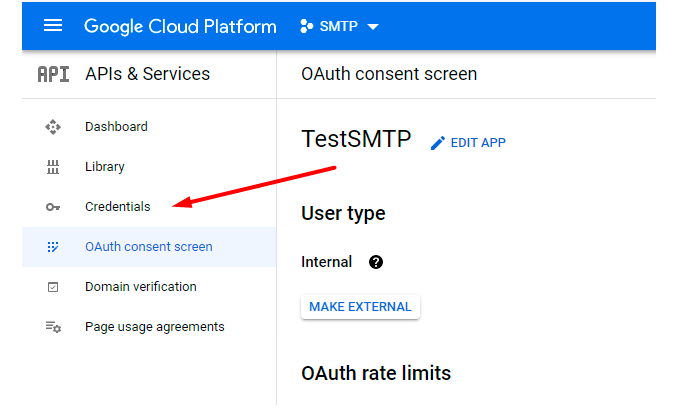Click the help icon next to Internal
Image resolution: width=683 pixels, height=408 pixels.
(x=375, y=262)
